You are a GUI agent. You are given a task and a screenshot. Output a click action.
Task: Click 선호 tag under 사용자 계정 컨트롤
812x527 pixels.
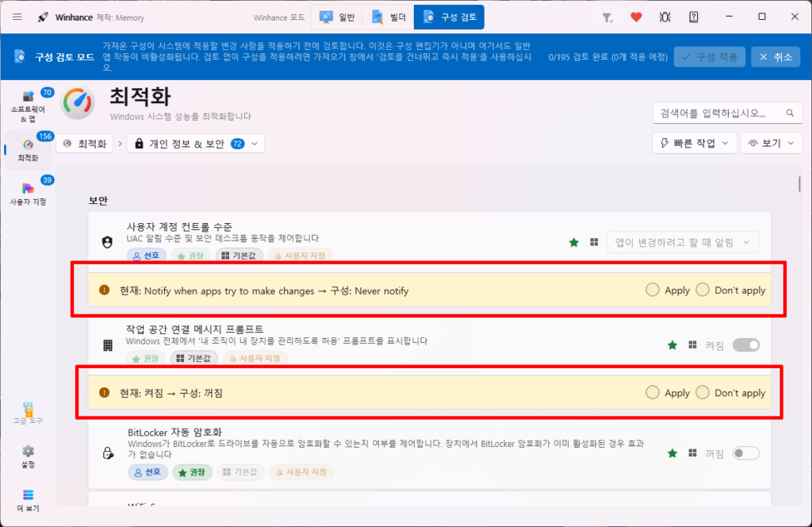pos(147,256)
